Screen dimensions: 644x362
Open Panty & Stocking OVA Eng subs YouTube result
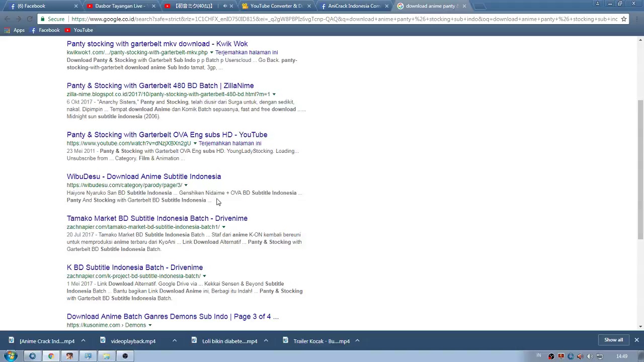[167, 135]
